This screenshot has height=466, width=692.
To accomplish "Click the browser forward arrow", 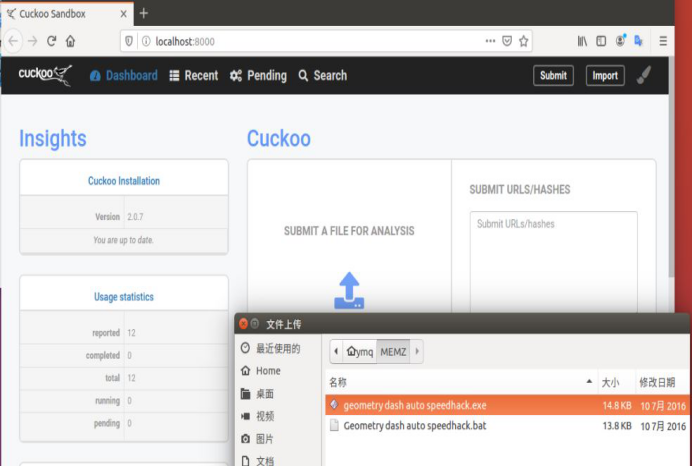I will pyautogui.click(x=33, y=41).
